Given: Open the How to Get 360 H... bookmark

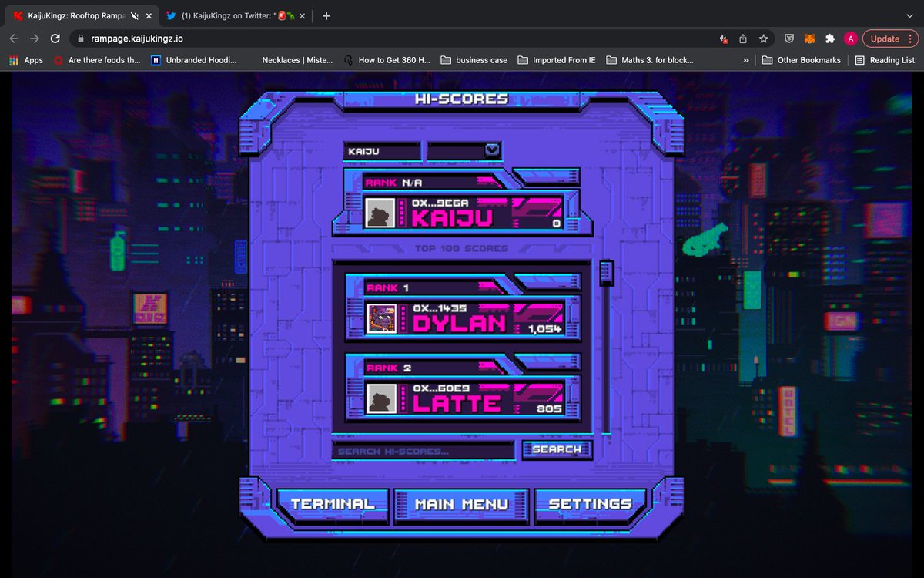Looking at the screenshot, I should (387, 59).
